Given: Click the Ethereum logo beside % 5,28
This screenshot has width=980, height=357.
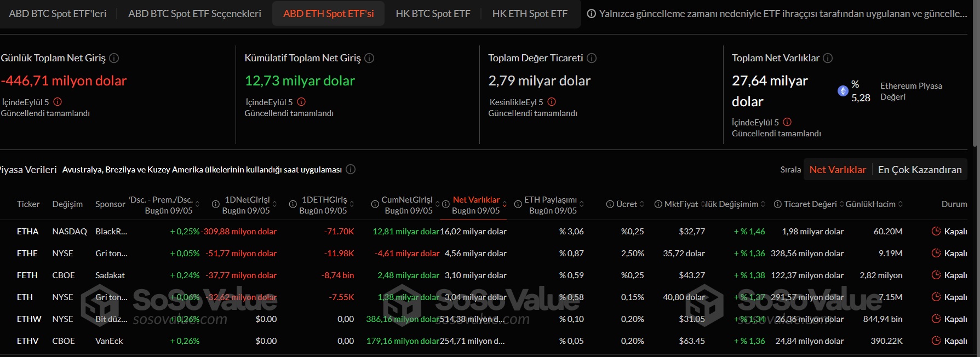Looking at the screenshot, I should pyautogui.click(x=843, y=91).
